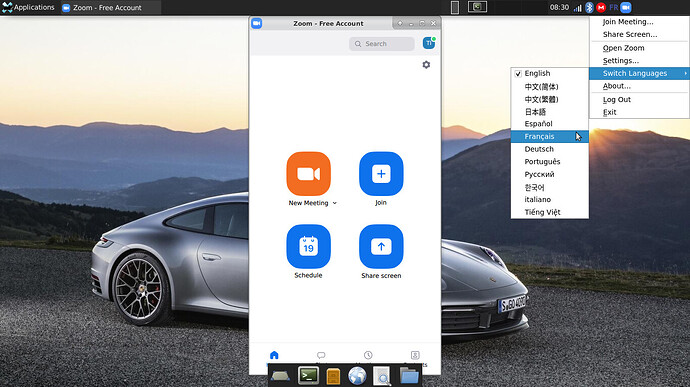Open the file cabinet dock icon
This screenshot has height=387, width=690.
[334, 376]
